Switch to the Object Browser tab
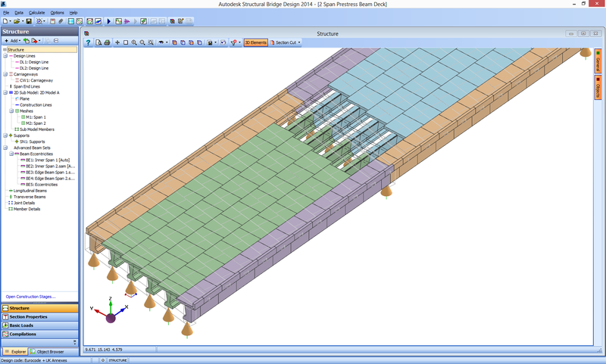The height and width of the screenshot is (364, 606). click(x=46, y=352)
